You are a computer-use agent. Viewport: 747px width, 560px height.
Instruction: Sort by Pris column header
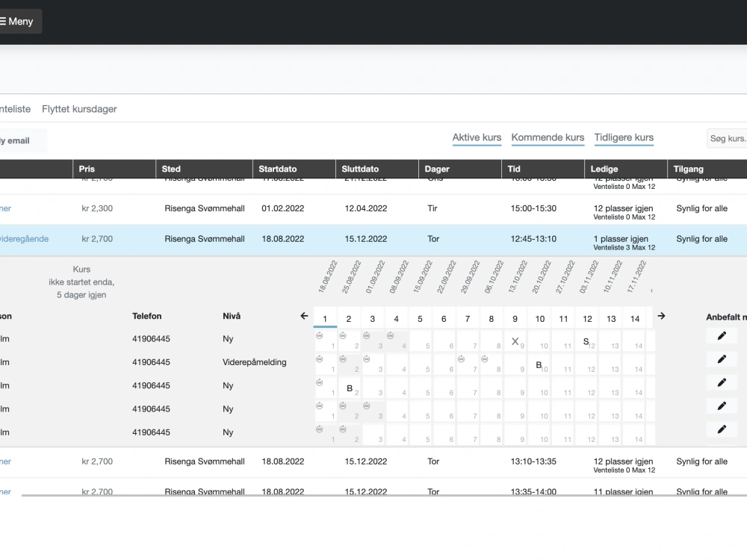coord(114,169)
